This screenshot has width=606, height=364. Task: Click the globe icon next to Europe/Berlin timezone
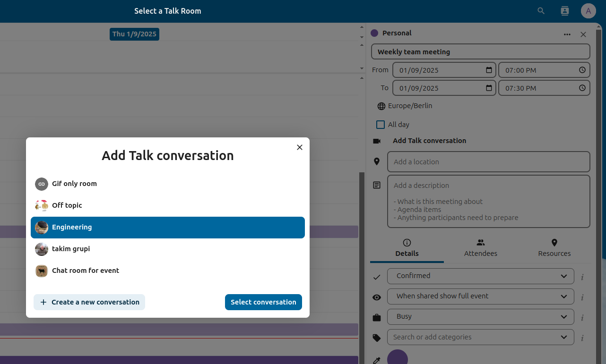pyautogui.click(x=381, y=106)
